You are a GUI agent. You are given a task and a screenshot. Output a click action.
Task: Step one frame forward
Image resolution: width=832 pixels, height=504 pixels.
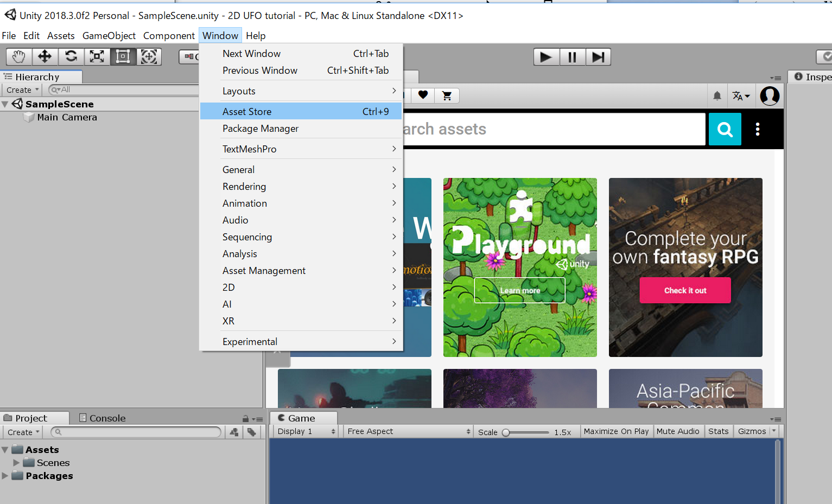pyautogui.click(x=598, y=57)
